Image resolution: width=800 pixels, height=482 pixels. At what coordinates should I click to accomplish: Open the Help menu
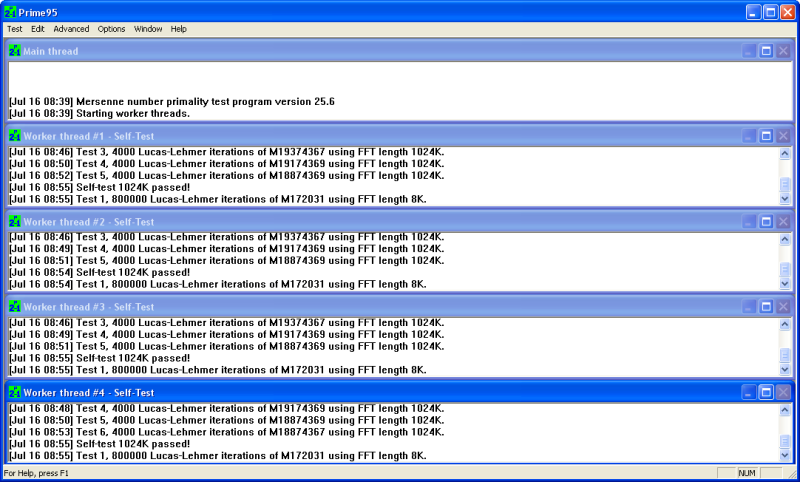(179, 29)
